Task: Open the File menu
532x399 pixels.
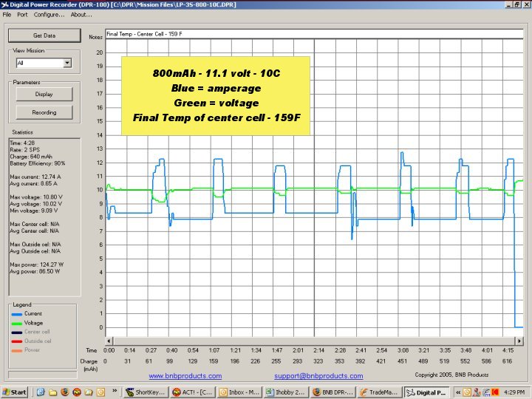Action: click(x=7, y=15)
